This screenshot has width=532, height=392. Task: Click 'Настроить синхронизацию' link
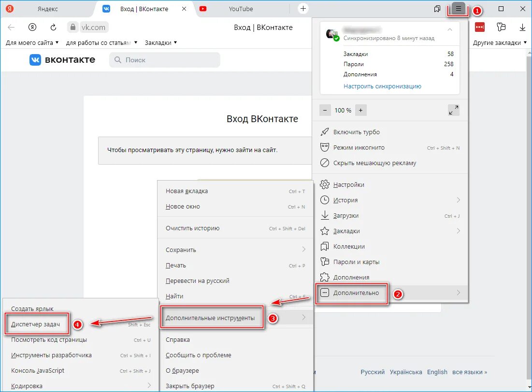[382, 86]
